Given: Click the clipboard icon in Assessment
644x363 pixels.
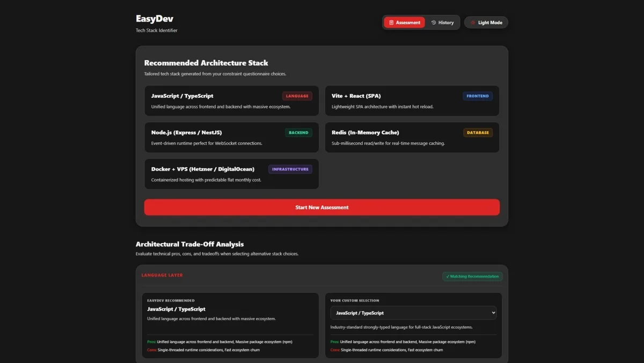Looking at the screenshot, I should [391, 23].
